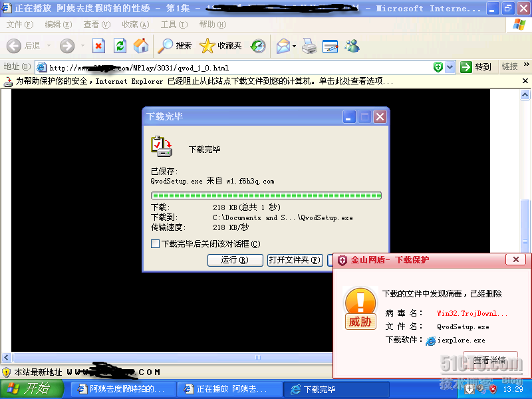The image size is (532, 399).
Task: Close the Kingsoft download protection popup
Action: pyautogui.click(x=516, y=259)
